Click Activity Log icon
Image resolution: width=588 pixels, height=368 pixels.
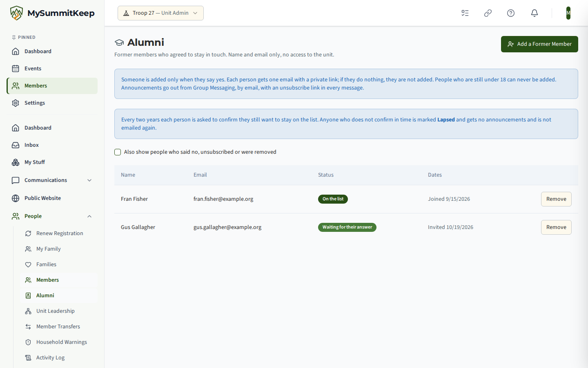pos(28,358)
